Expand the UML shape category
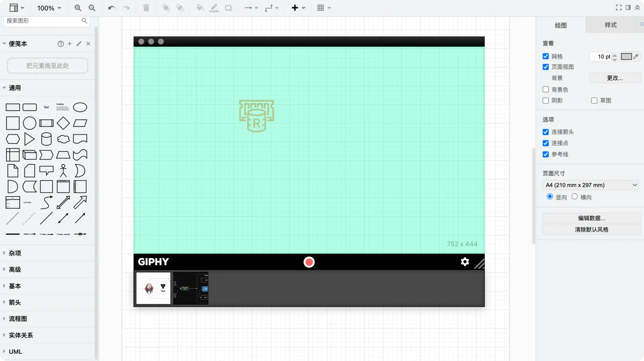Viewport: 644px width, 361px height. 15,352
